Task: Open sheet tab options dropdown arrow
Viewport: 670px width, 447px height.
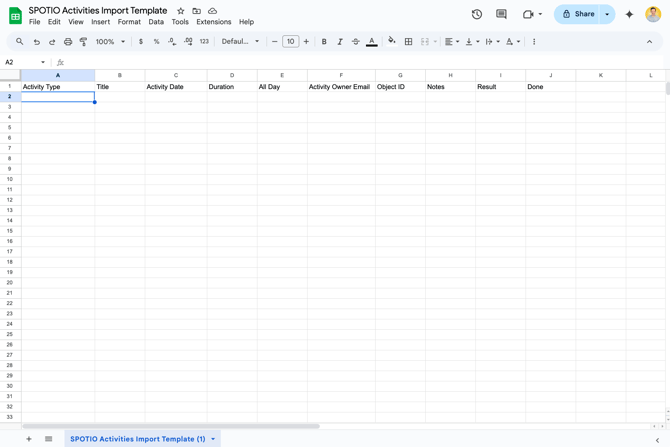Action: click(213, 439)
